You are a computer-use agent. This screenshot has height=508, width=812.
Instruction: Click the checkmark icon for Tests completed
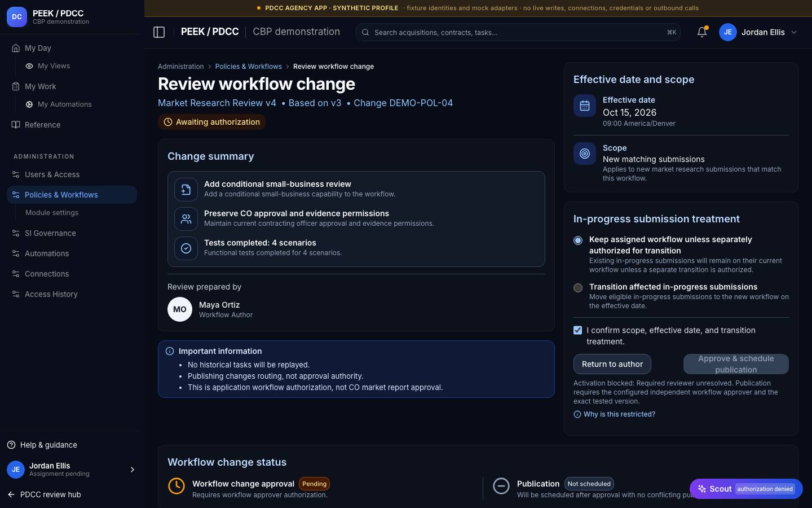tap(186, 248)
